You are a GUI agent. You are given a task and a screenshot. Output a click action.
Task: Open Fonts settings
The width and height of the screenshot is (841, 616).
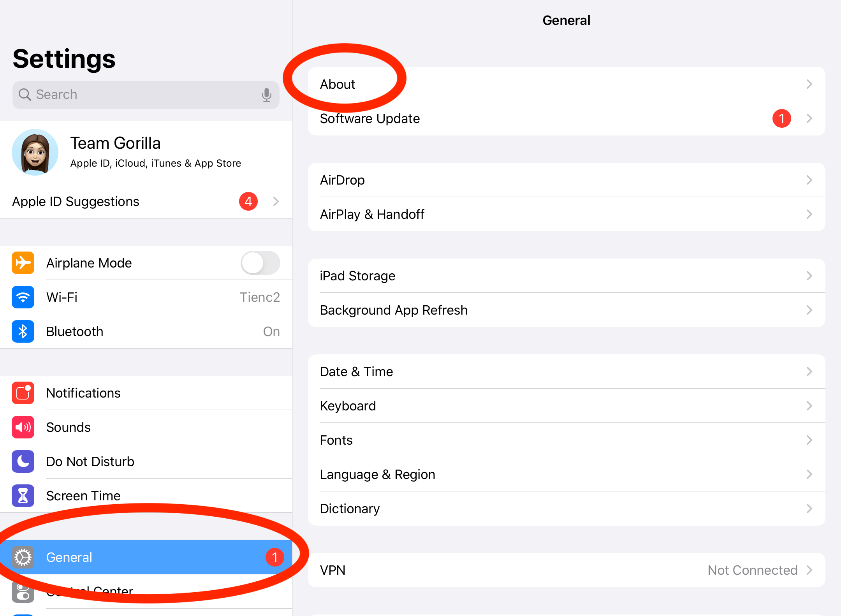pos(567,440)
